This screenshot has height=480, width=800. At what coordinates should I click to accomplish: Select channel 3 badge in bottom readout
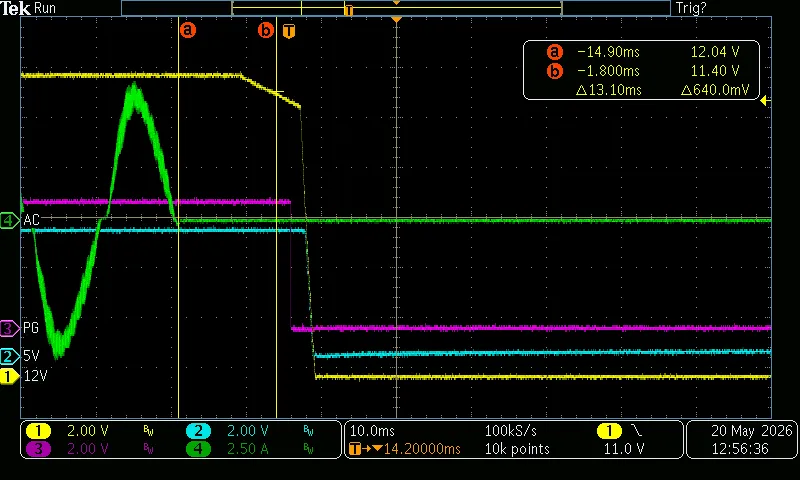click(x=38, y=449)
